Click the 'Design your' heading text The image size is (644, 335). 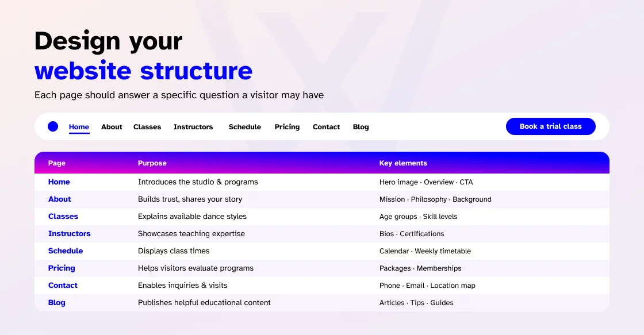(x=109, y=41)
